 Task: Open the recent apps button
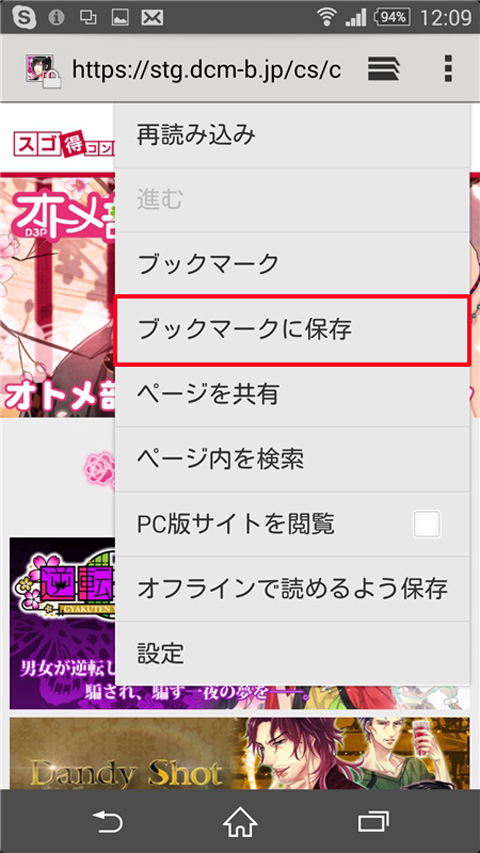[373, 821]
